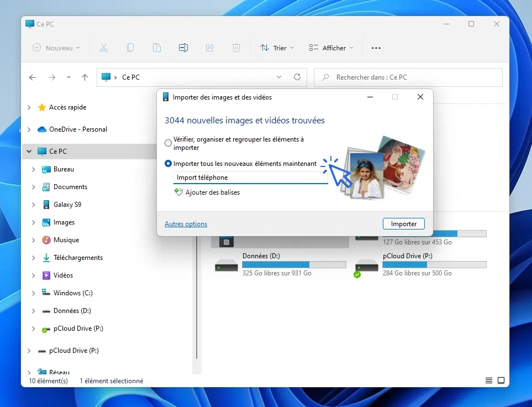Click the Ajouter des balises tag icon
This screenshot has width=532, height=407.
click(x=178, y=192)
